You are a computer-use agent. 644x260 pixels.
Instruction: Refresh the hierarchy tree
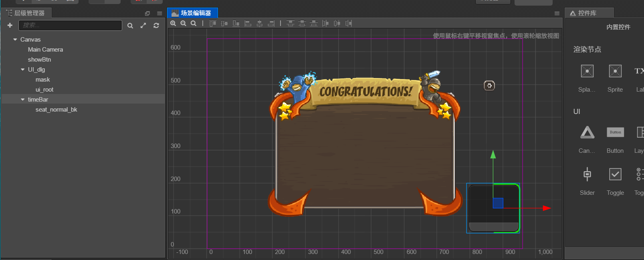pyautogui.click(x=156, y=26)
